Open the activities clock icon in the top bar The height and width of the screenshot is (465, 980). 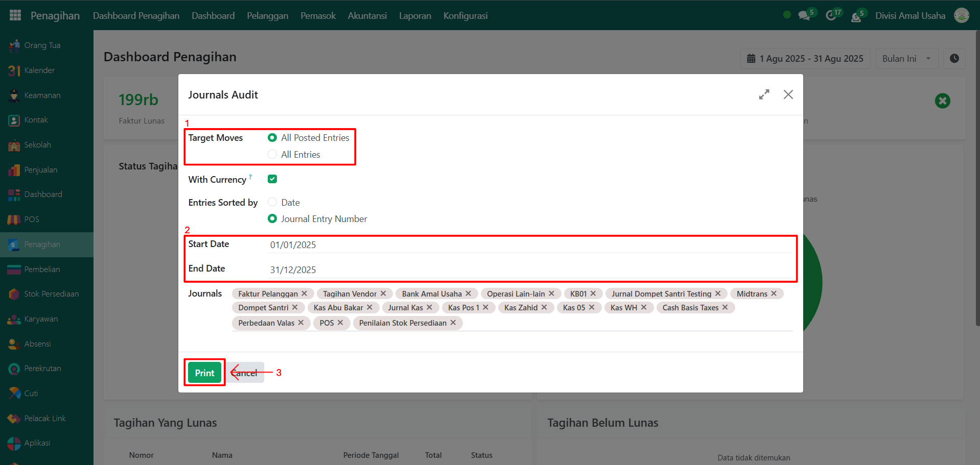click(831, 16)
